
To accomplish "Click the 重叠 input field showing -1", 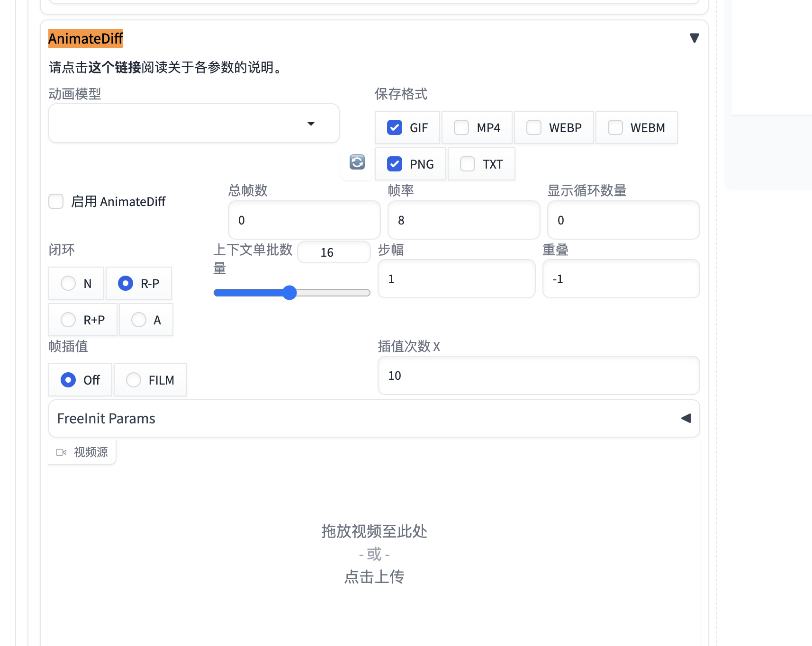I will point(621,279).
